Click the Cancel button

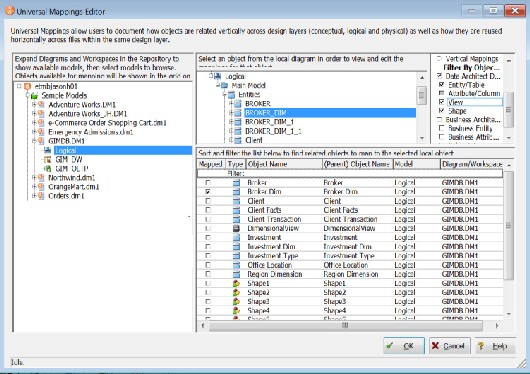[450, 346]
